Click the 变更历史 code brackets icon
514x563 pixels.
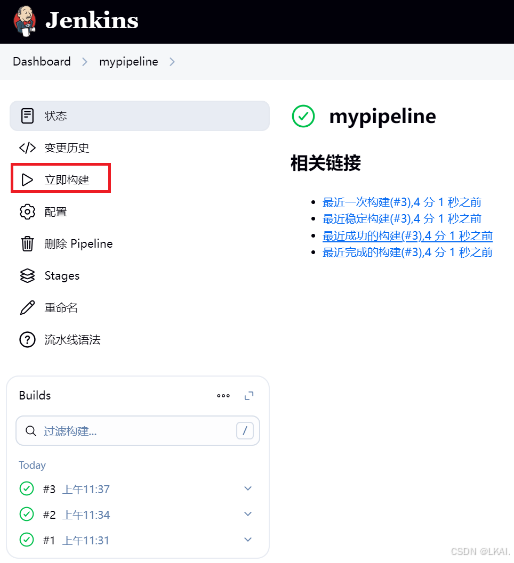[x=27, y=148]
